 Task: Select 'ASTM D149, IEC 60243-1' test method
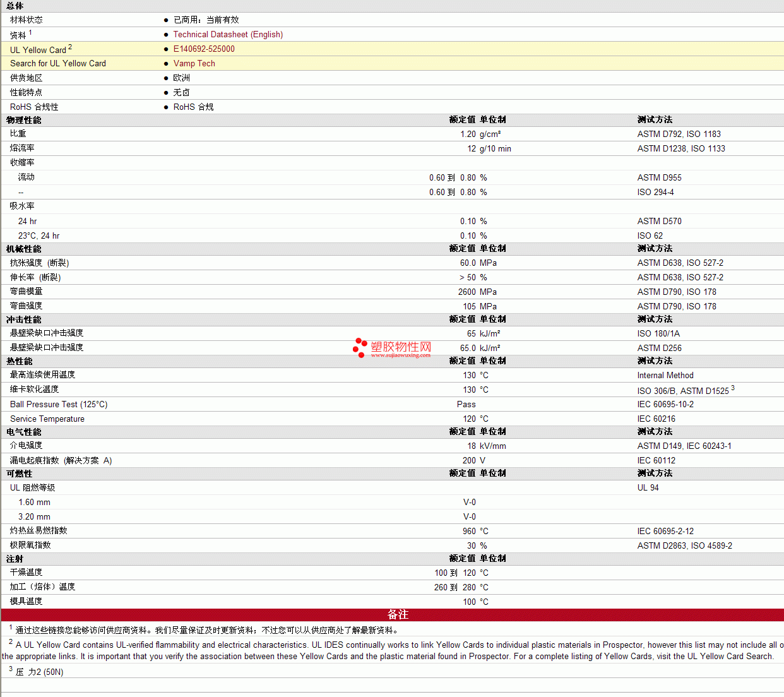684,446
